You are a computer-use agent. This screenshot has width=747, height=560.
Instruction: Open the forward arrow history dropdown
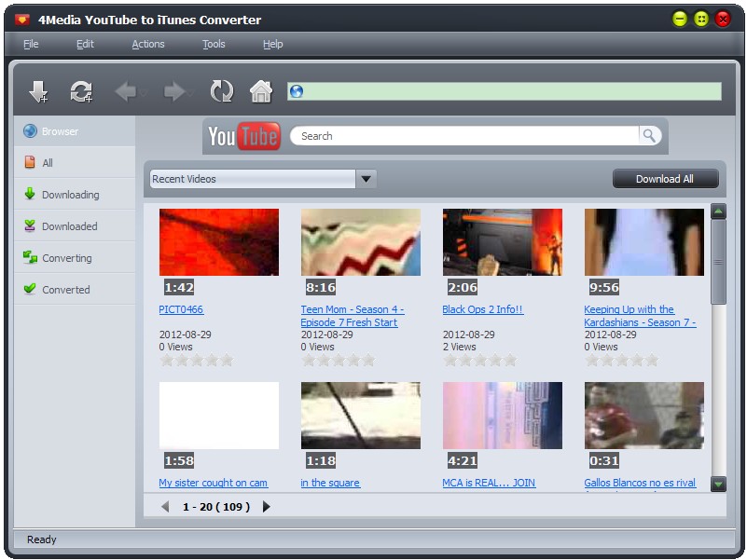(190, 92)
